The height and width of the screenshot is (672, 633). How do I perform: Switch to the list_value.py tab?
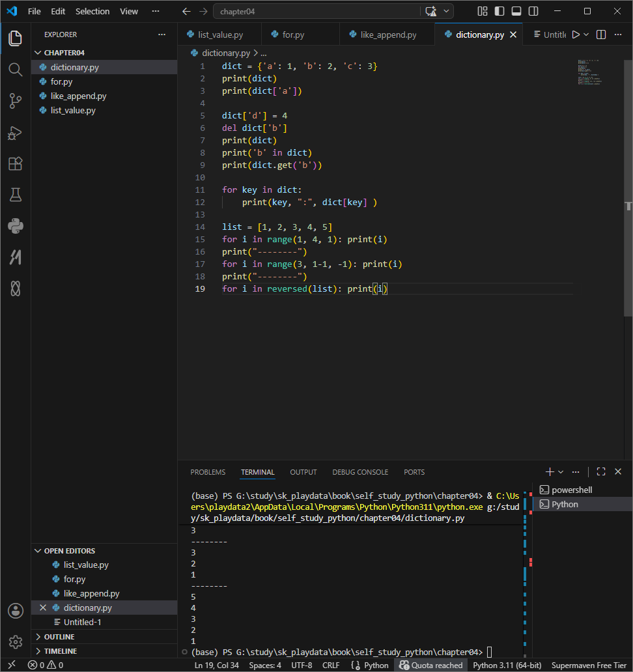(x=220, y=35)
